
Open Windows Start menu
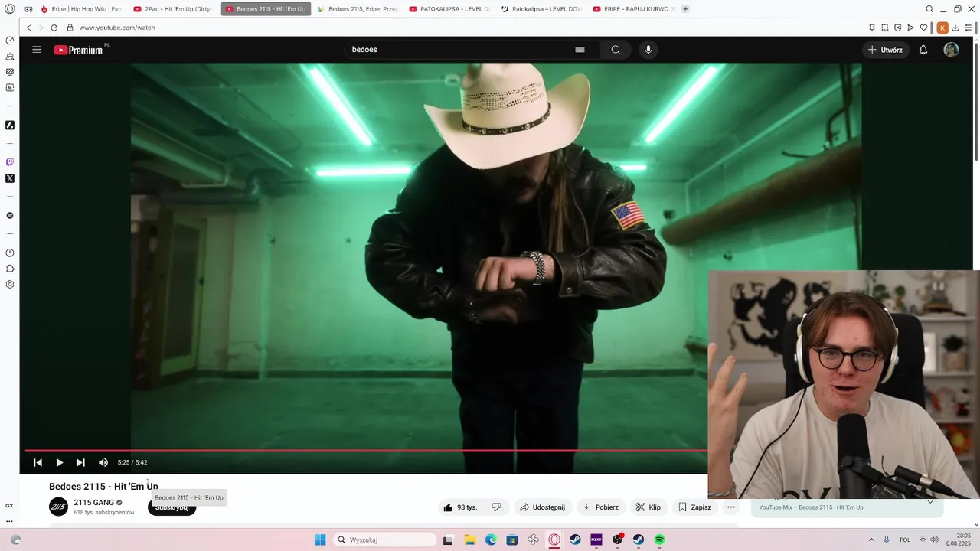(x=320, y=540)
